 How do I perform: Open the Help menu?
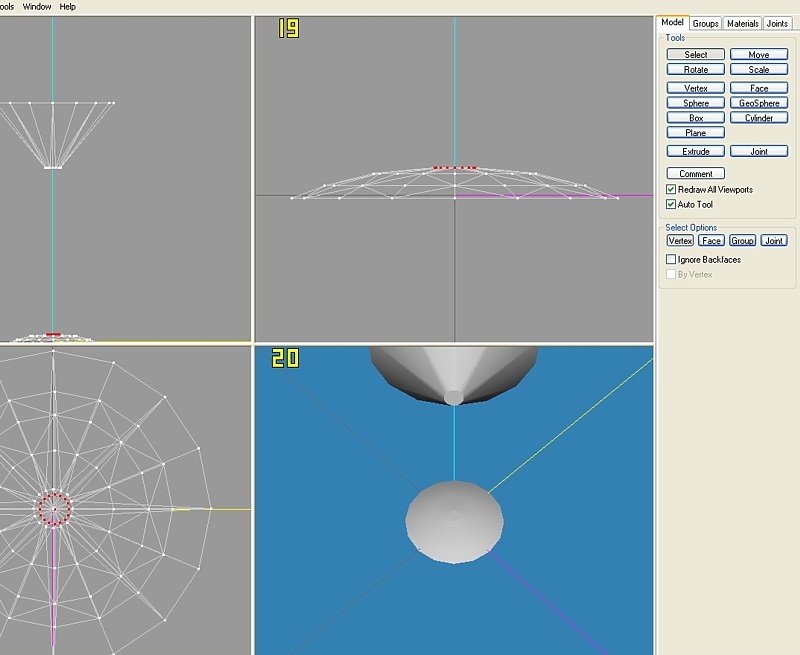(68, 6)
